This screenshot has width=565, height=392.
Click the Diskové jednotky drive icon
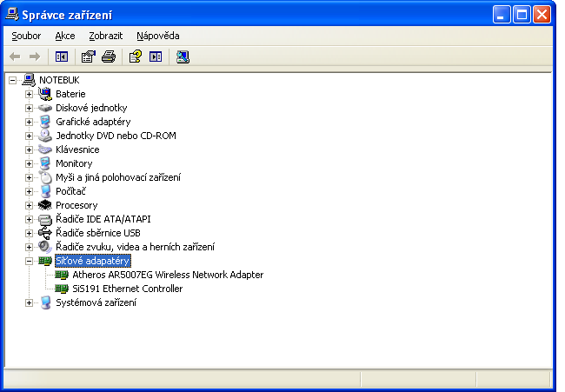[45, 108]
